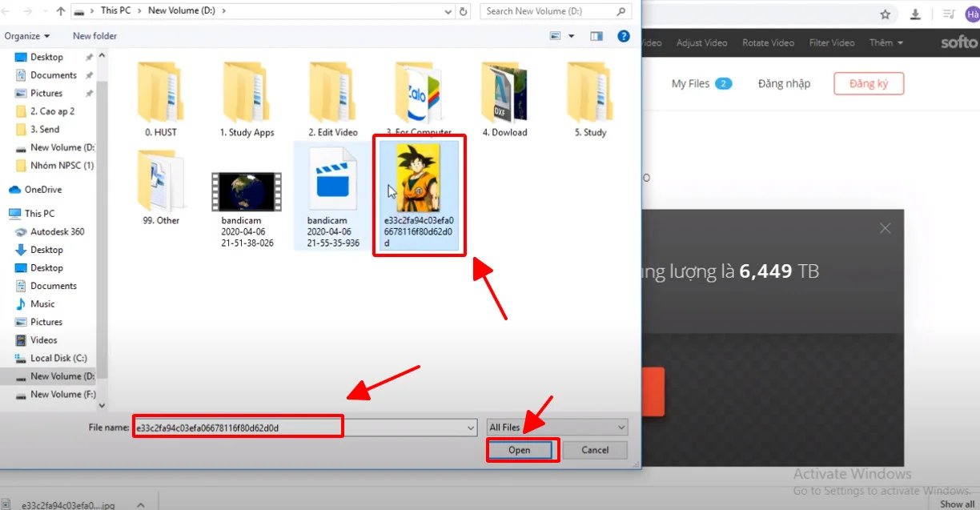This screenshot has height=510, width=980.
Task: Select This PC in the navigation pane
Action: tap(39, 214)
